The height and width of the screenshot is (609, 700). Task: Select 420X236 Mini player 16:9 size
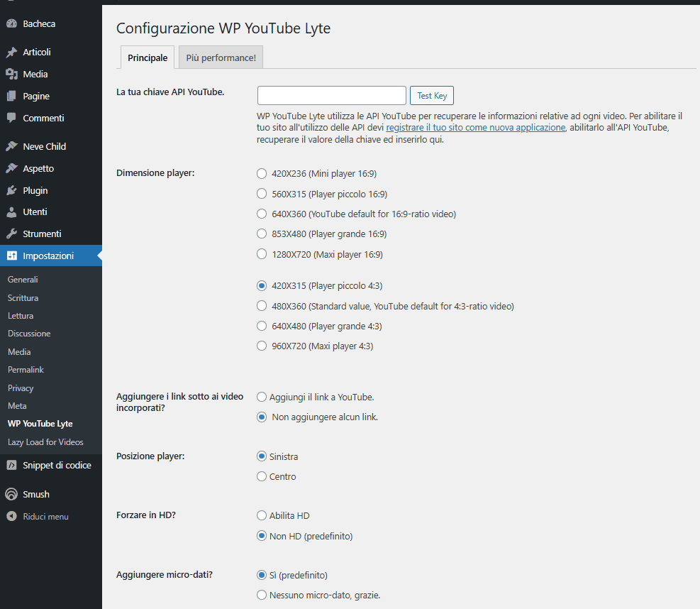coord(262,173)
